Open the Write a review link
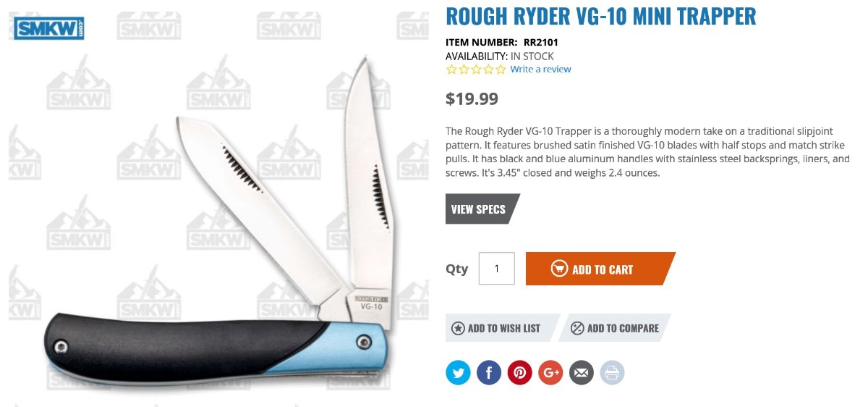 coord(540,70)
